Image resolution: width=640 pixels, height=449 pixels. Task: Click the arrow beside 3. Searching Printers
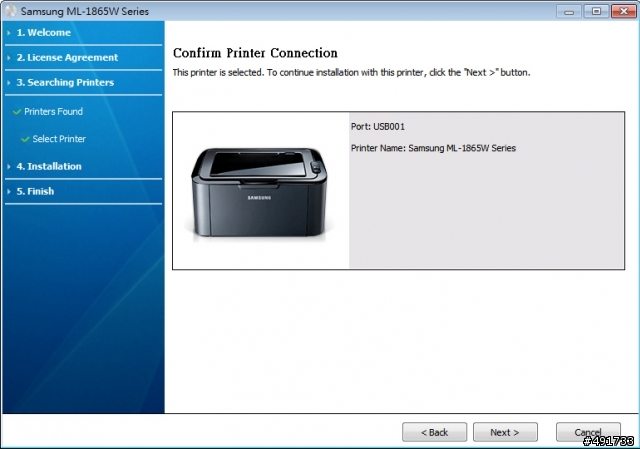pyautogui.click(x=9, y=82)
